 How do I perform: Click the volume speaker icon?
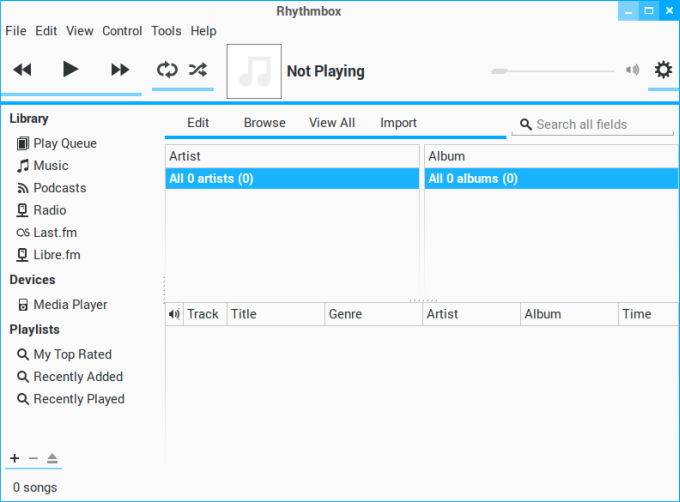(x=633, y=70)
